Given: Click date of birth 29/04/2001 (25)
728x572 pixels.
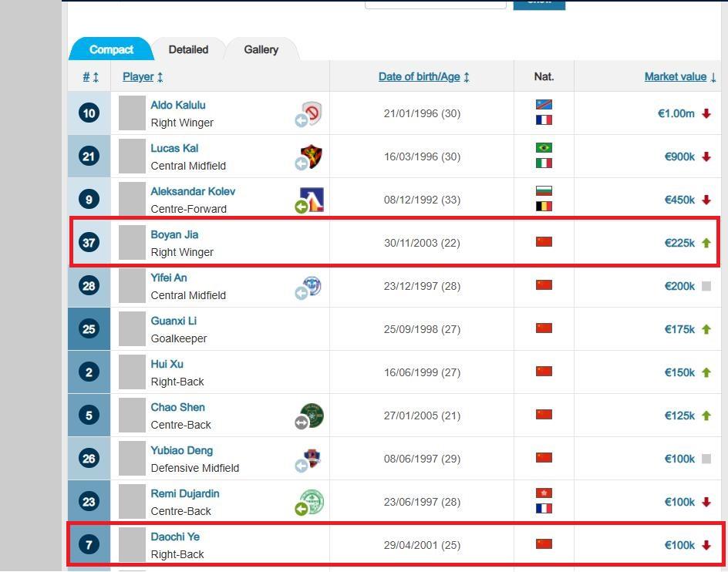Looking at the screenshot, I should click(x=422, y=545).
